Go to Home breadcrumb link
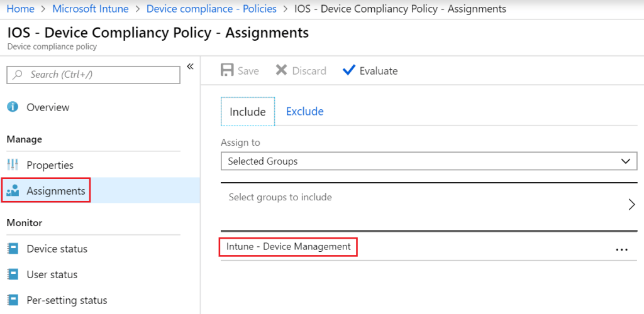Image resolution: width=644 pixels, height=314 pixels. 20,9
